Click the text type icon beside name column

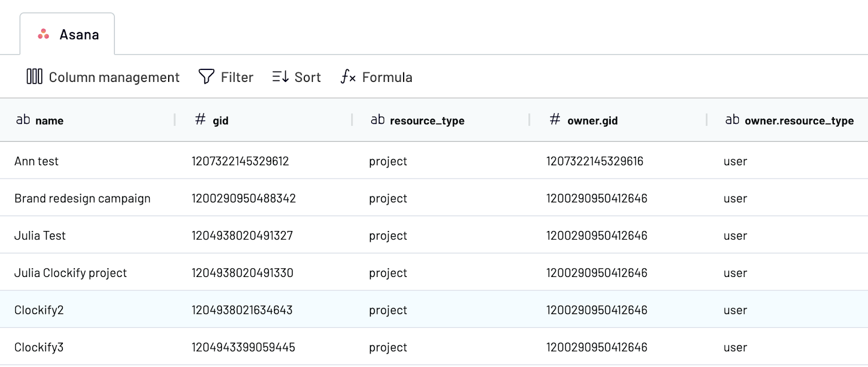(x=23, y=120)
